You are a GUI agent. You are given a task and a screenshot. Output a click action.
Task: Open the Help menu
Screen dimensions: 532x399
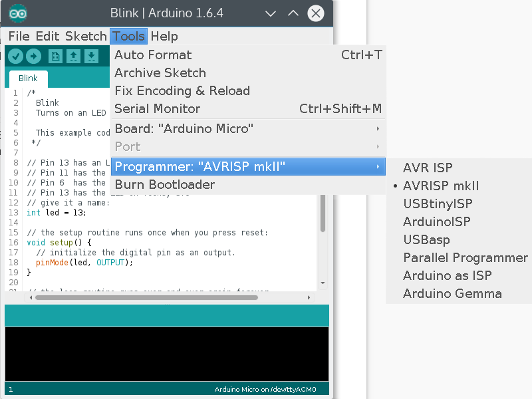tap(164, 37)
